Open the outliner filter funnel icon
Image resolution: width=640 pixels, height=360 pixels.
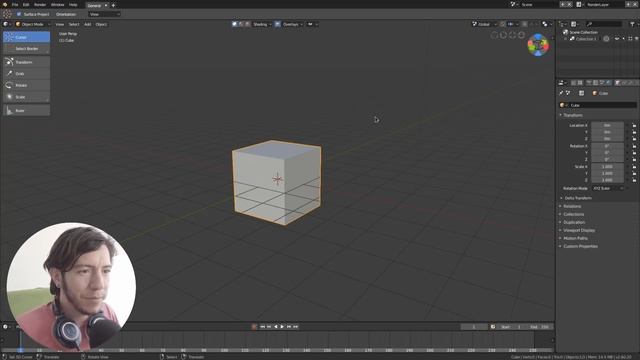pos(633,24)
